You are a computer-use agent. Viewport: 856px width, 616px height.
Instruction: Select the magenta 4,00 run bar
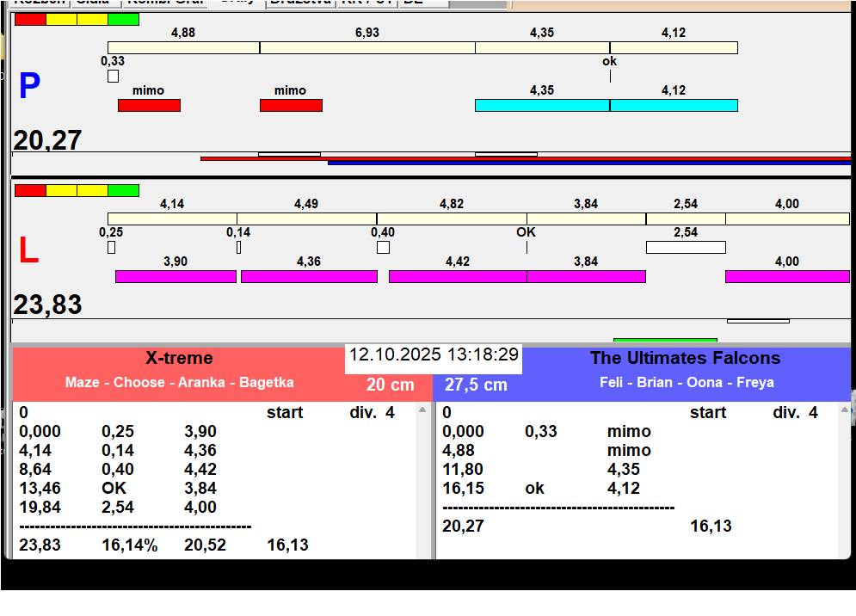tap(786, 276)
